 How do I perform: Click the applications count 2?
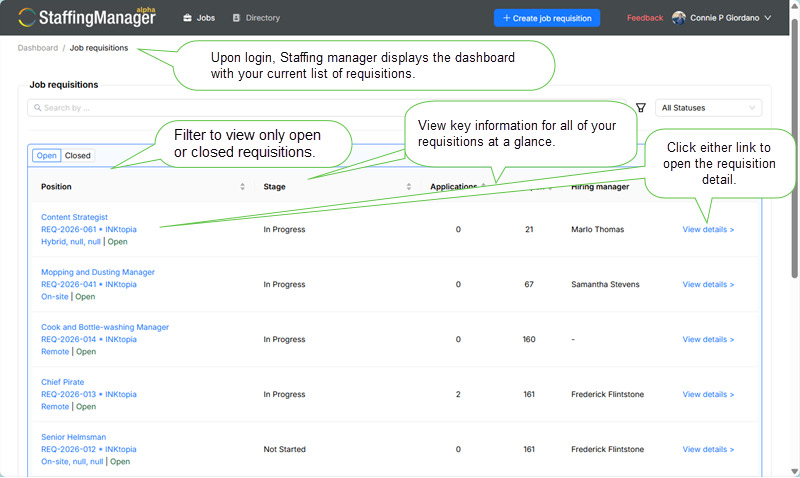pyautogui.click(x=458, y=394)
